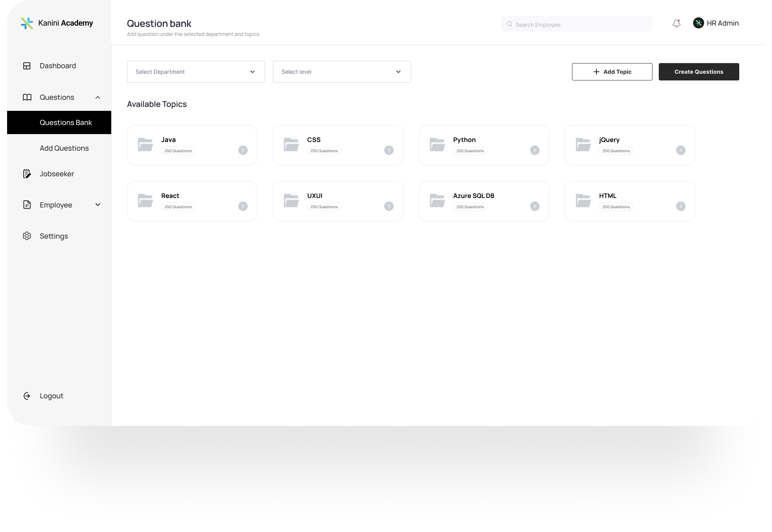772x532 pixels.
Task: Click the Kanini Academy logo
Action: (27, 23)
